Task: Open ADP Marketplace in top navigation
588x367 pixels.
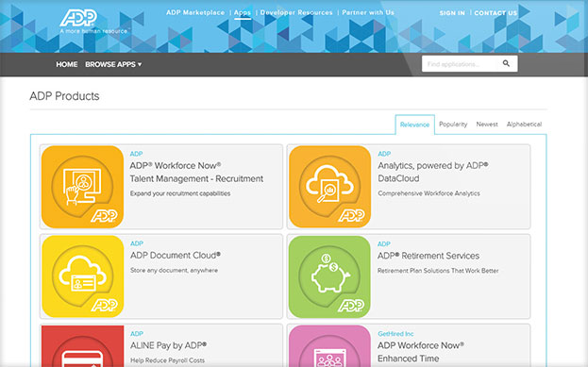Action: (x=195, y=12)
